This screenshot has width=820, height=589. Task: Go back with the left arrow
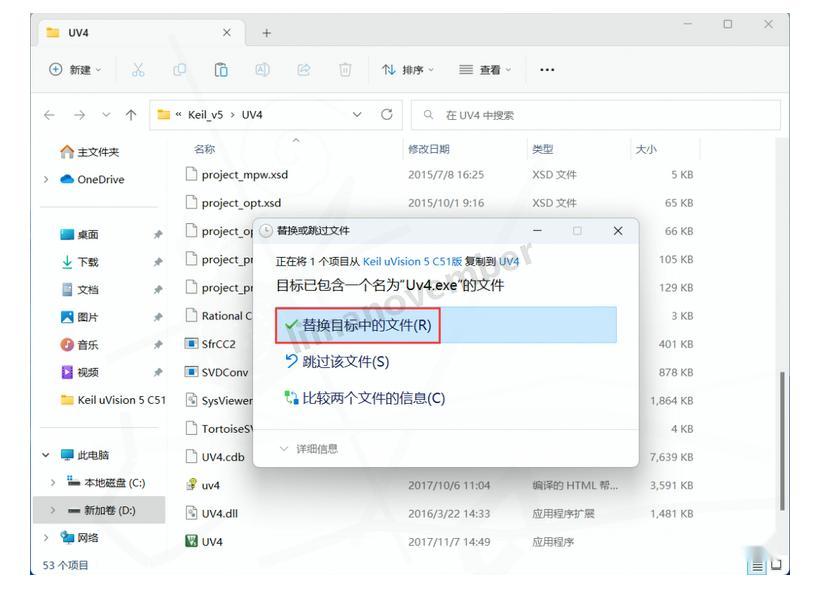pos(50,115)
